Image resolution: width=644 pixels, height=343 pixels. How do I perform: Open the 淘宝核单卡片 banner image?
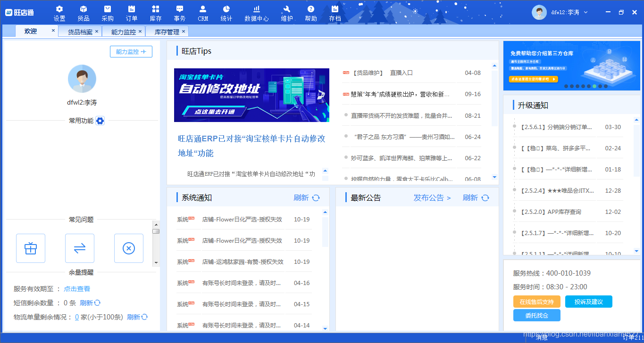pos(251,95)
